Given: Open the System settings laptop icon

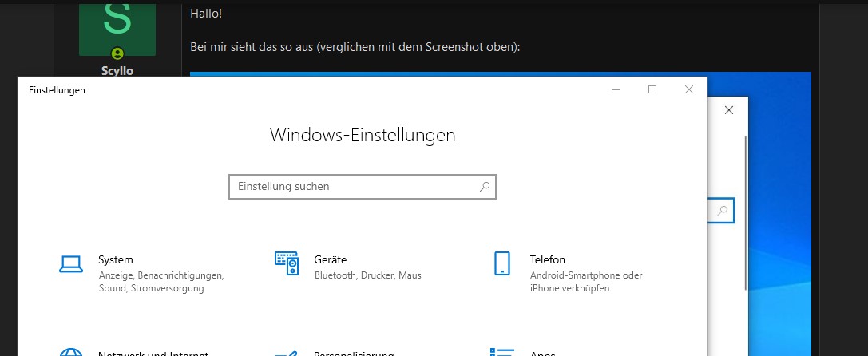Looking at the screenshot, I should (x=71, y=263).
